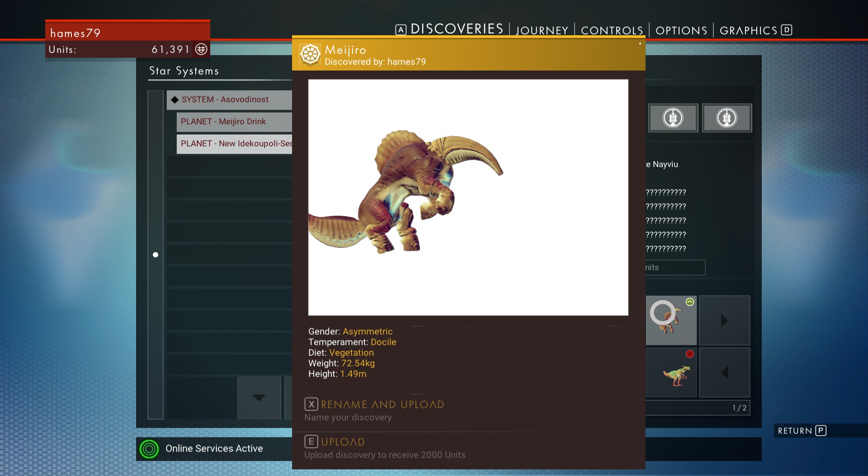This screenshot has width=868, height=476.
Task: Click the Units currency icon
Action: 201,49
